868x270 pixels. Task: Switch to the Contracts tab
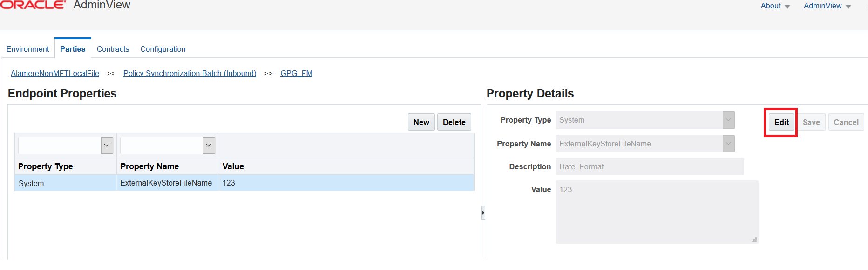pos(113,48)
